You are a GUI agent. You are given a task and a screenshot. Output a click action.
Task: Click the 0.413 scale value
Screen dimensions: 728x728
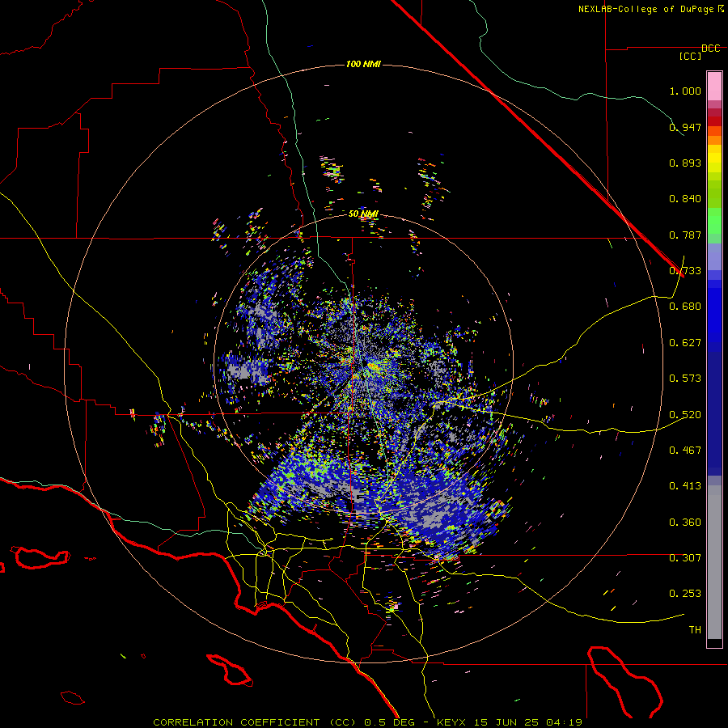coord(685,486)
